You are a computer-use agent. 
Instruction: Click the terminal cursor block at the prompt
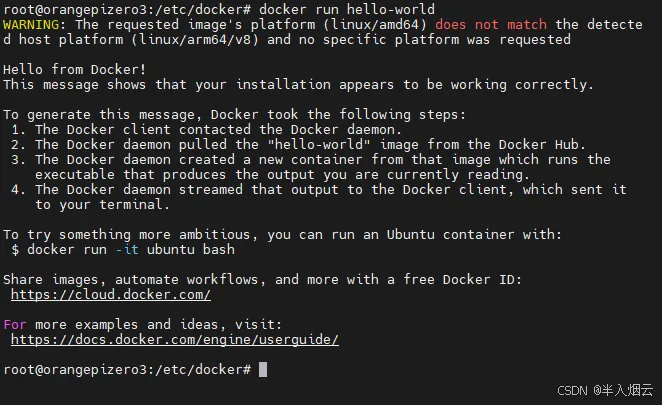pos(263,370)
